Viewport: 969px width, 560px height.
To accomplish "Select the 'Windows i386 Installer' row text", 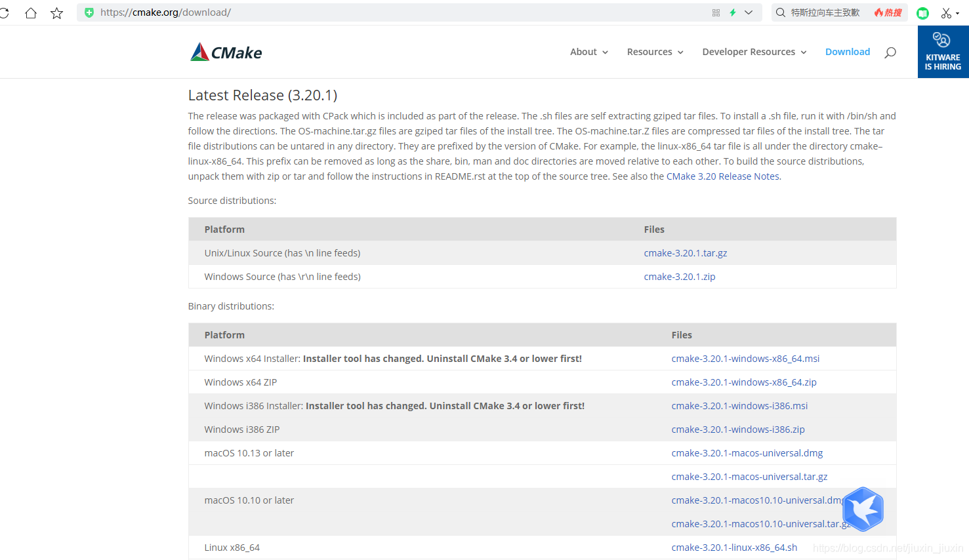I will pos(394,406).
